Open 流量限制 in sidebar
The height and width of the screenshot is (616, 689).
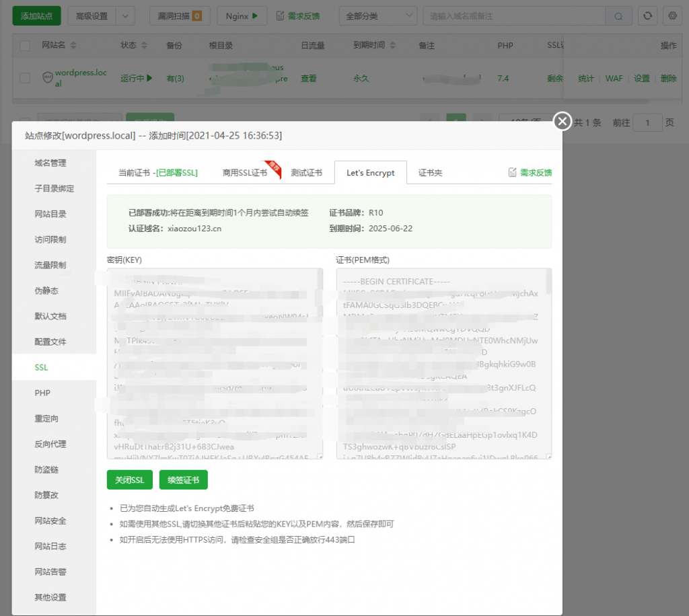[50, 265]
